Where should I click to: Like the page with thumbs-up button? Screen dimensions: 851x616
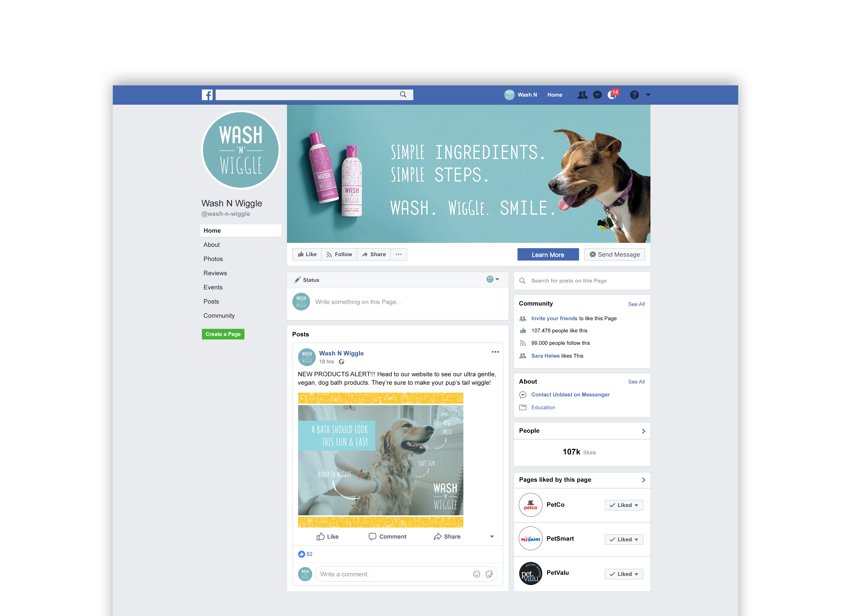click(307, 254)
